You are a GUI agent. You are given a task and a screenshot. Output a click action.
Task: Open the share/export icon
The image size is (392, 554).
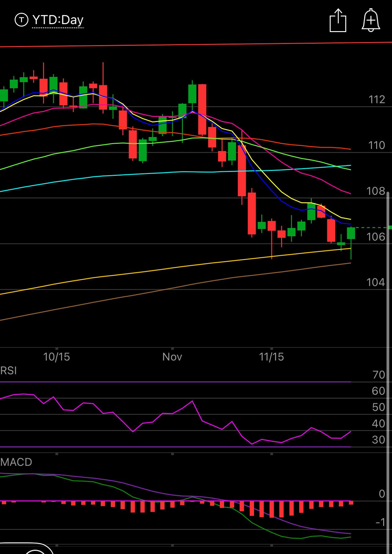338,20
